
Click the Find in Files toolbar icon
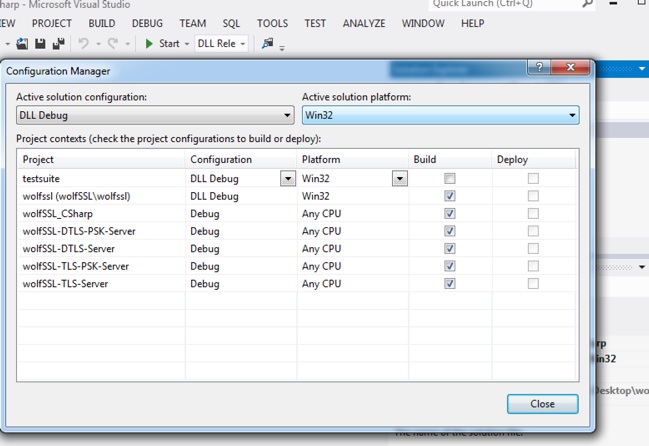click(x=267, y=43)
